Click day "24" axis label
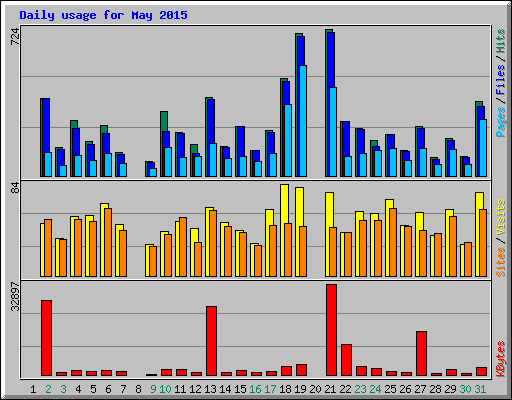 pyautogui.click(x=375, y=389)
